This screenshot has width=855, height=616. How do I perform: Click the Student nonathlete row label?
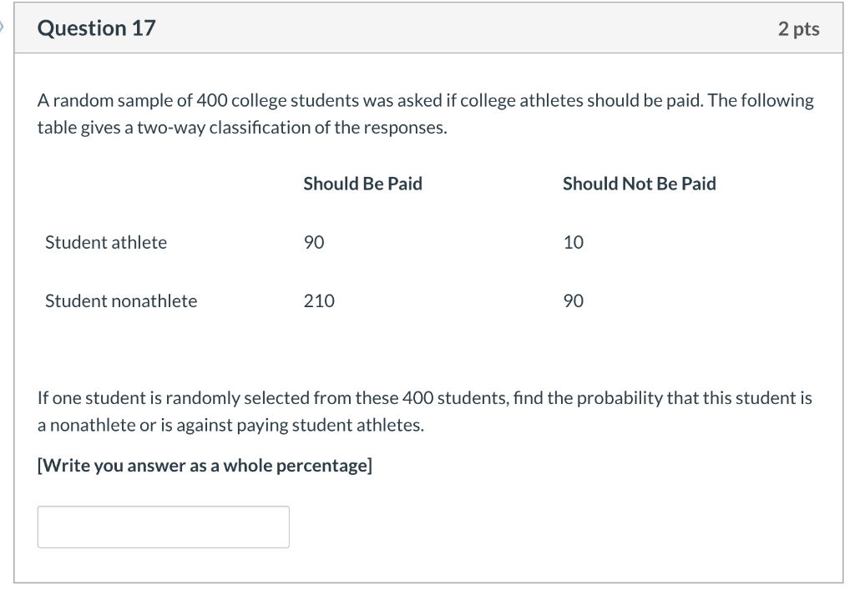120,300
